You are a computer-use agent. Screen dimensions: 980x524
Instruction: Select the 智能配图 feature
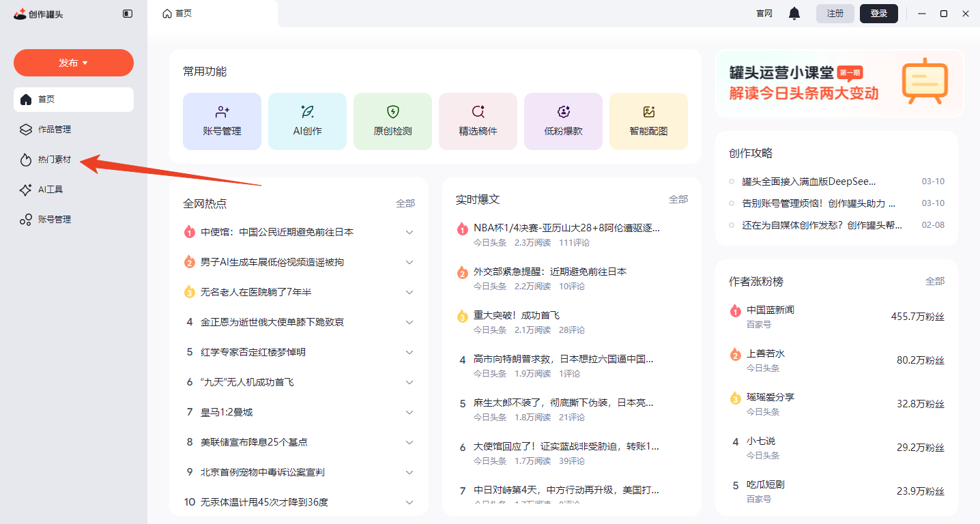[x=648, y=121]
